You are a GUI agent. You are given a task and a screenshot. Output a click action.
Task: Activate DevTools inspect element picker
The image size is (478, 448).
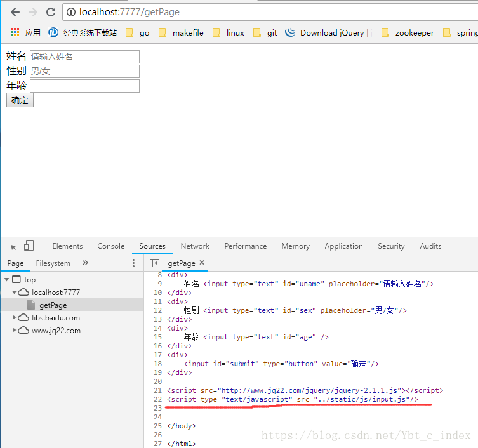(12, 246)
